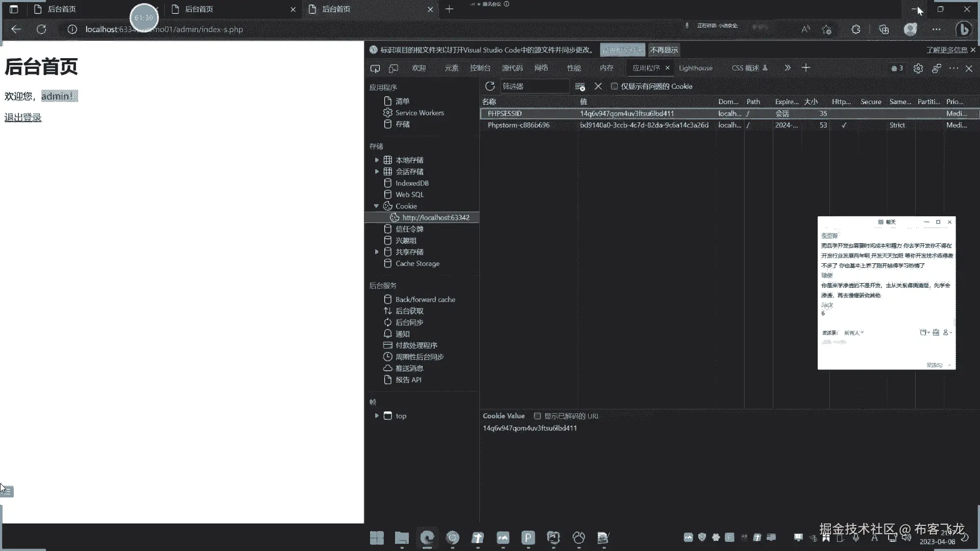The width and height of the screenshot is (980, 551).
Task: Click the inspect element picker icon
Action: [375, 68]
